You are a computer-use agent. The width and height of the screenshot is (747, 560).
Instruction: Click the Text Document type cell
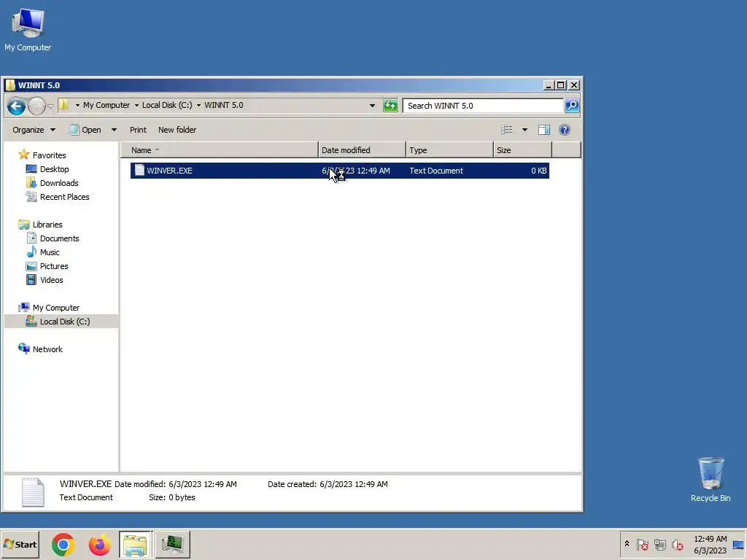coord(436,171)
